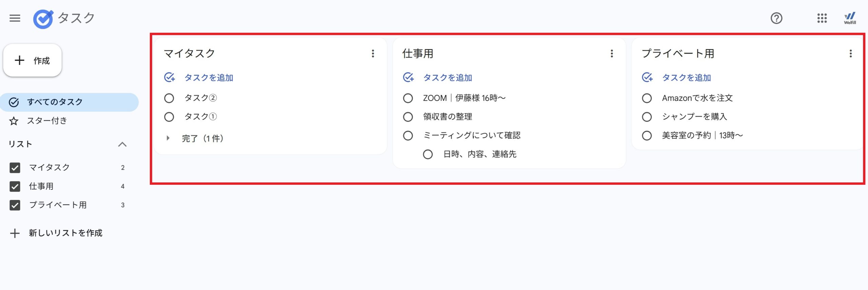Select すべてのタスク in the sidebar
This screenshot has width=868, height=290.
55,102
